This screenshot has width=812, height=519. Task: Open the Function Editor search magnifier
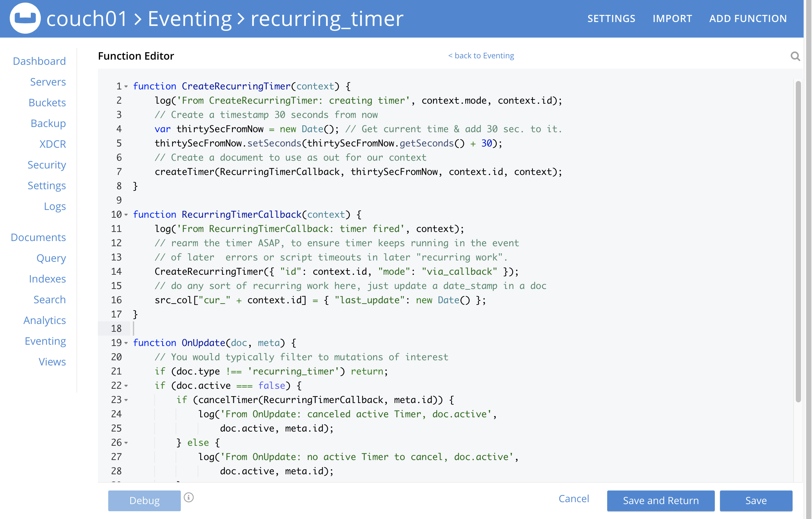795,56
